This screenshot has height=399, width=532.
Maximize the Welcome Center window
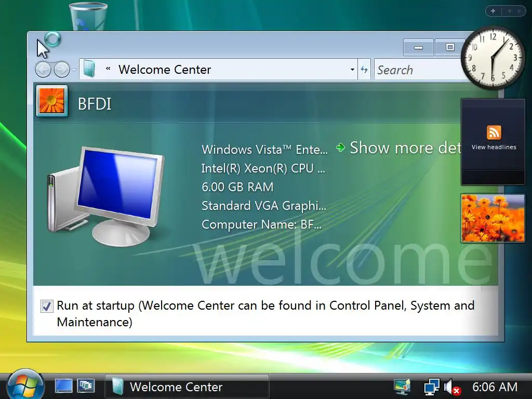[x=450, y=47]
